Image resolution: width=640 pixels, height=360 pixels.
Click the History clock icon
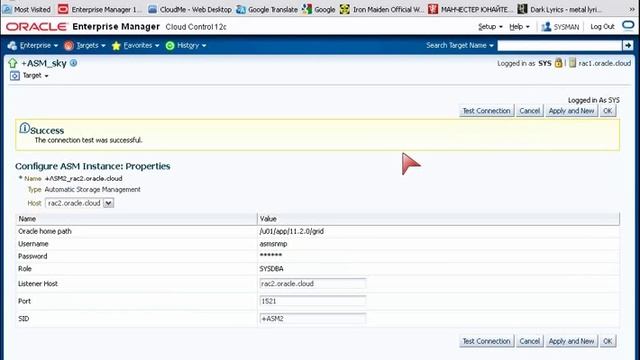pos(170,46)
